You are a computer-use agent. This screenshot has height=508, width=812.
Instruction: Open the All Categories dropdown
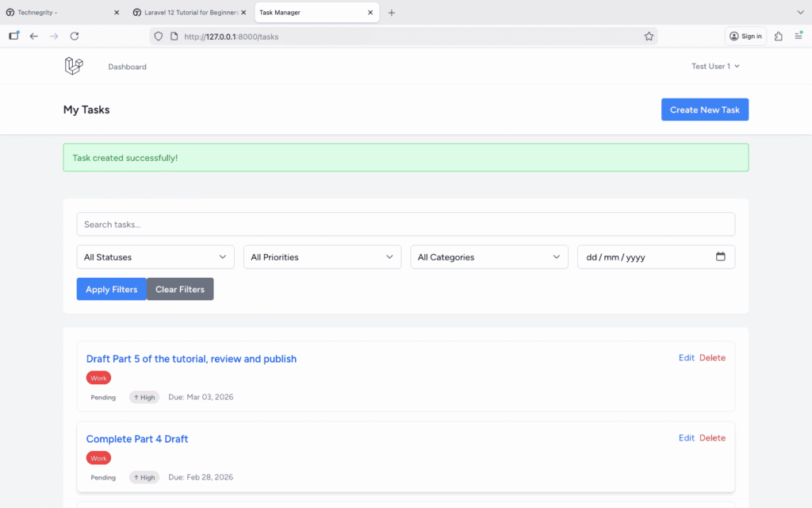point(488,257)
